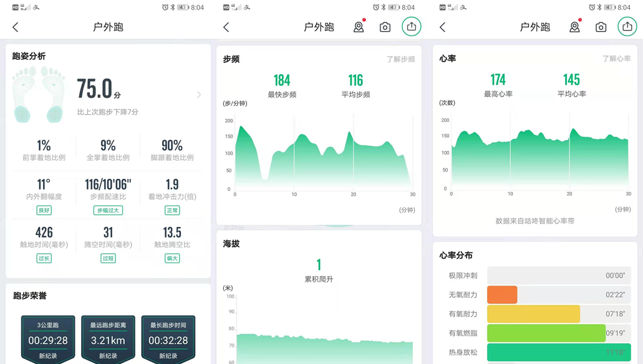This screenshot has width=643, height=364.
Task: Tap the footprint pressure image
Action: (x=39, y=95)
